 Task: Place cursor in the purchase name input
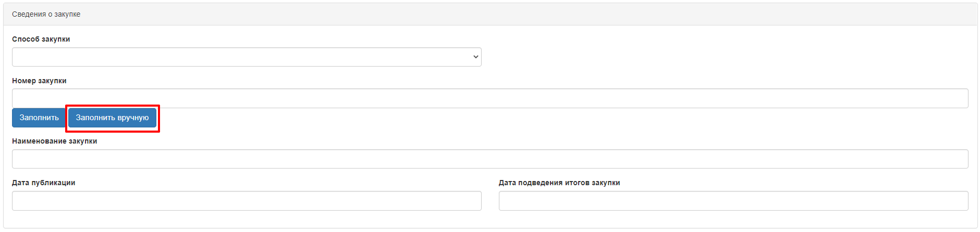point(490,159)
